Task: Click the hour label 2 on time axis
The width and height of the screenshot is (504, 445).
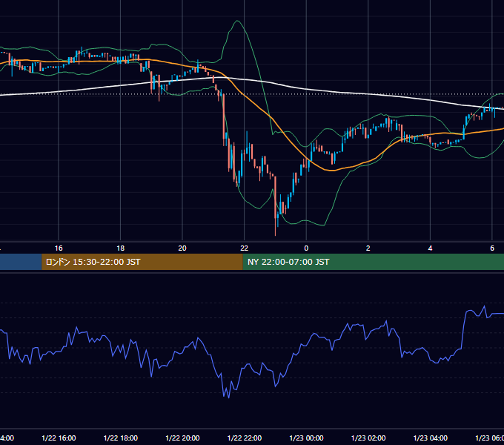Action: 368,248
